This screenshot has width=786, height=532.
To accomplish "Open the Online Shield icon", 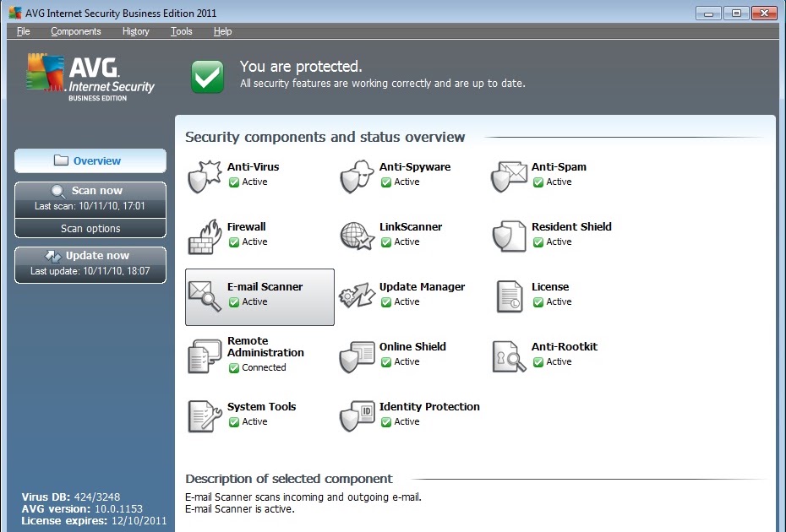I will 357,356.
